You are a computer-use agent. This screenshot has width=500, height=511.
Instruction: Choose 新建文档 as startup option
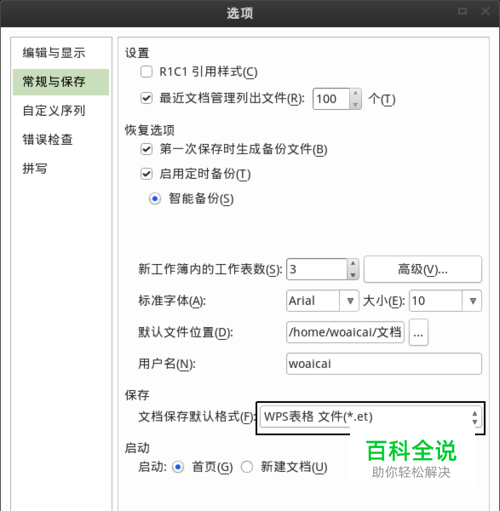(x=247, y=467)
